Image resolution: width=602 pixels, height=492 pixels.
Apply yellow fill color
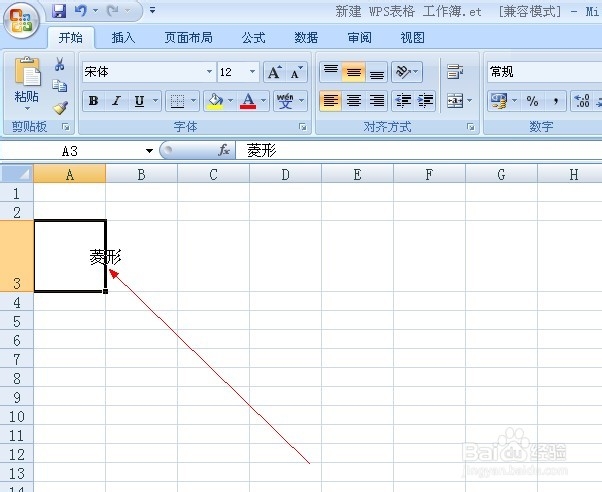[x=215, y=101]
